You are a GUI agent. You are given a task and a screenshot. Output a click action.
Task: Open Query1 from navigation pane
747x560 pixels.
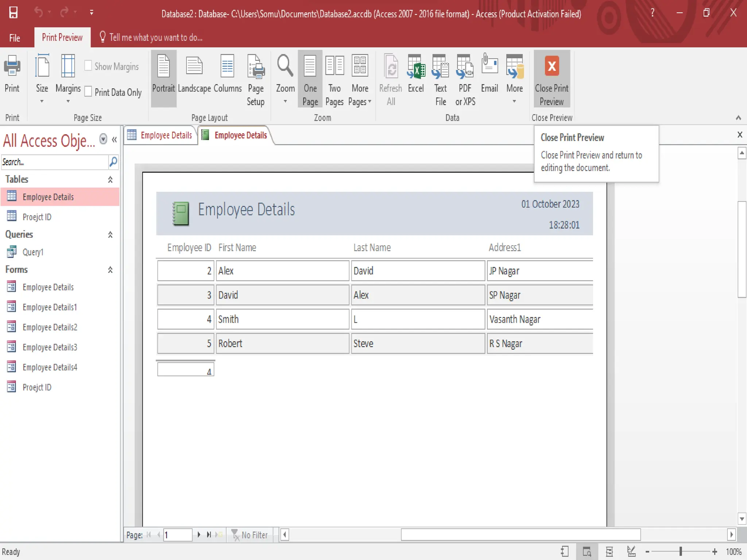coord(33,252)
